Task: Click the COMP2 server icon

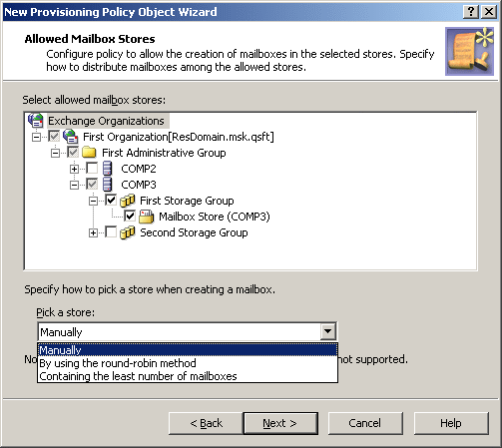Action: pyautogui.click(x=108, y=169)
